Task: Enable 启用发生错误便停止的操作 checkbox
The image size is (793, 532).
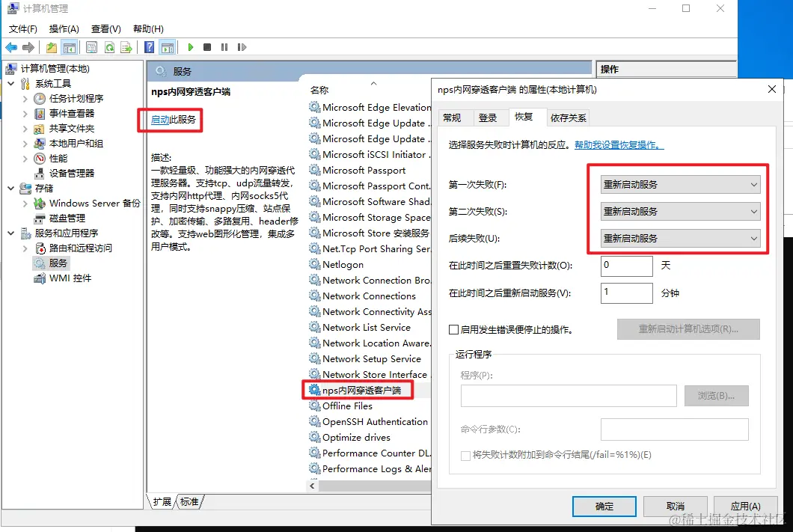Action: coord(453,330)
